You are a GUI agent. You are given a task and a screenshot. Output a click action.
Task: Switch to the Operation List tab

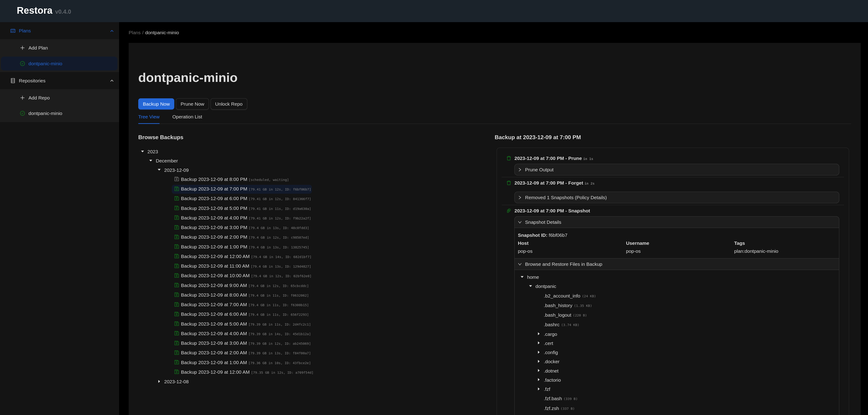[x=187, y=117]
